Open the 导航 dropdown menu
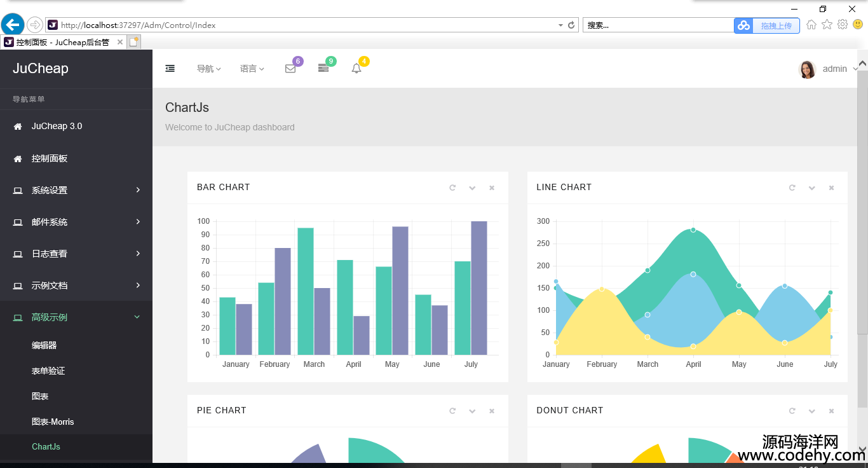The width and height of the screenshot is (868, 468). click(x=208, y=69)
